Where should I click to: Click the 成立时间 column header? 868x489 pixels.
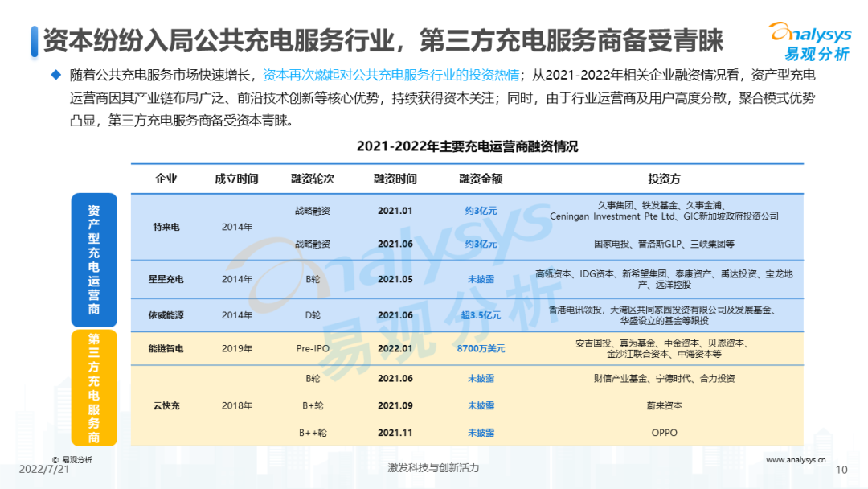(x=236, y=179)
